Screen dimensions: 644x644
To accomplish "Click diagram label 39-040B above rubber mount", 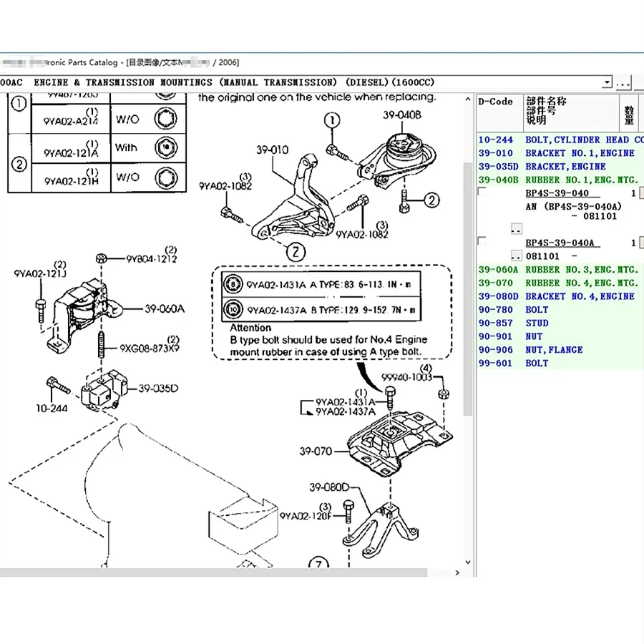I will point(402,115).
